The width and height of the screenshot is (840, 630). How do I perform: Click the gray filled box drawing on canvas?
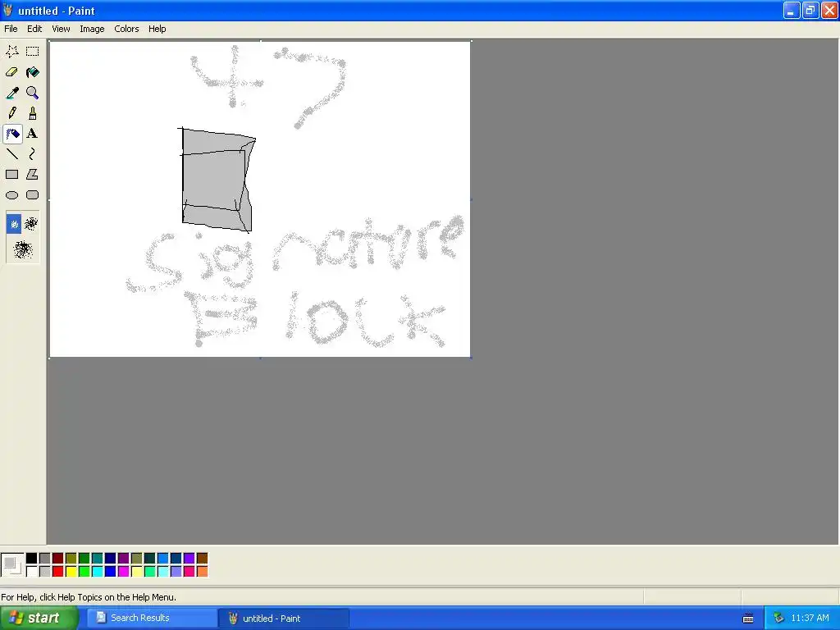pos(217,180)
